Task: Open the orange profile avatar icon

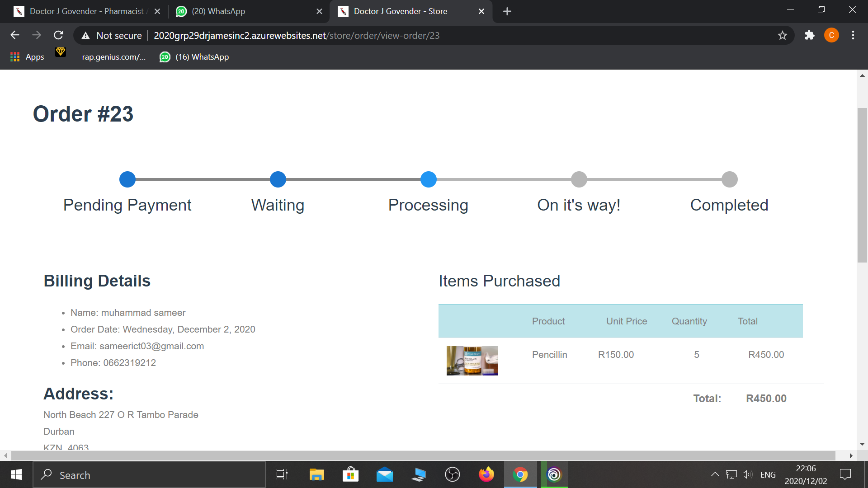Action: pos(831,35)
